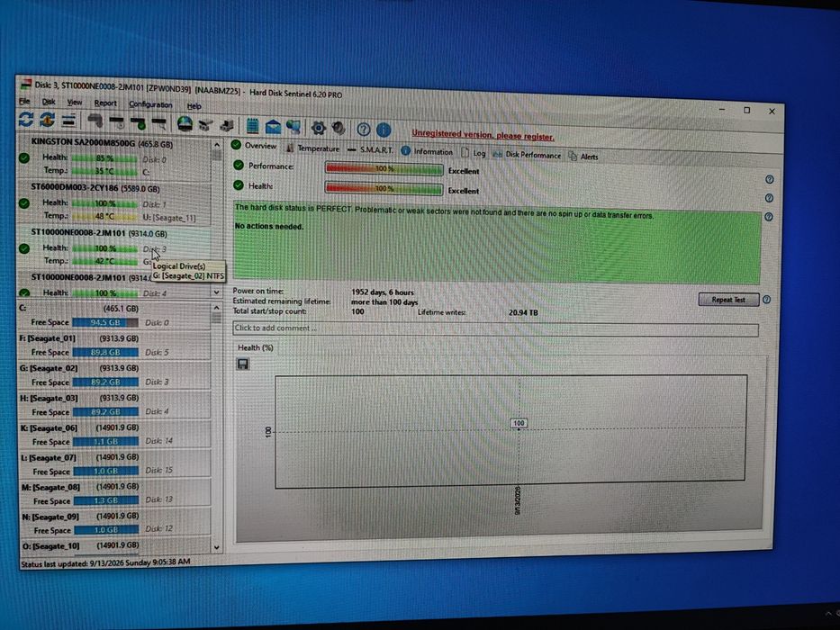Click the 'Unregistered version, please register' link
The image size is (840, 630).
[483, 135]
